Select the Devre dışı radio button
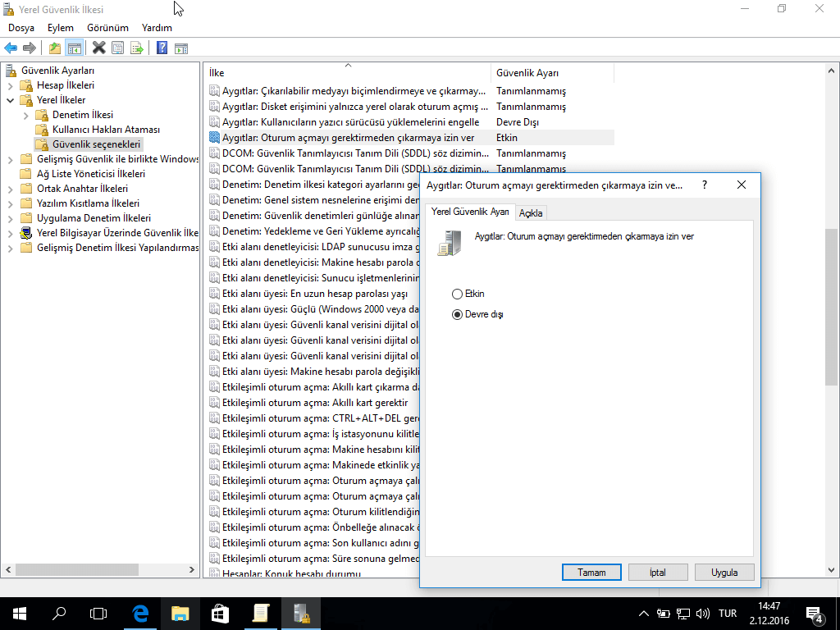 (x=457, y=314)
